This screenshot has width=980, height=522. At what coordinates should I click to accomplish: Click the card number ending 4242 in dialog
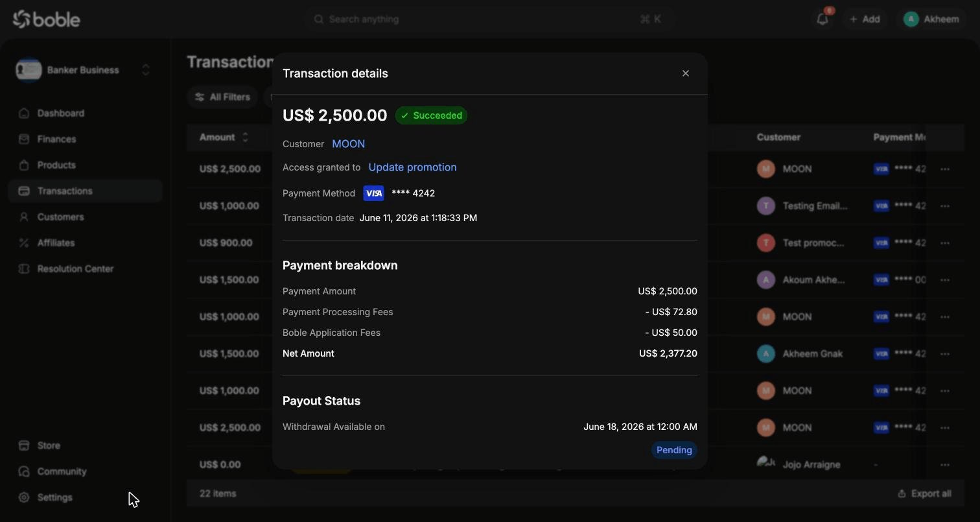coord(414,193)
